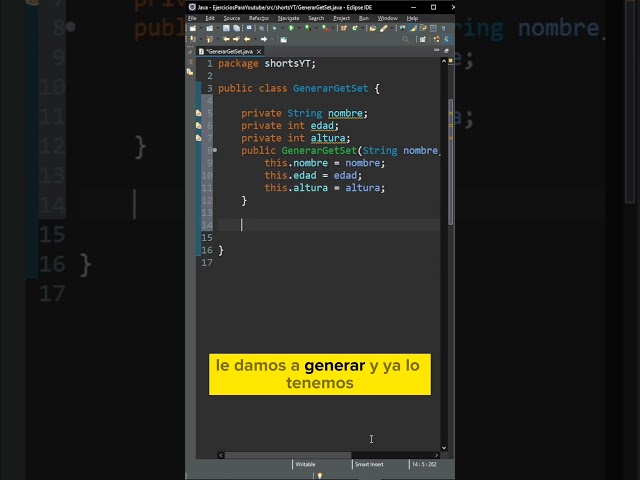Viewport: 640px width, 480px height.
Task: Open the File menu
Action: (192, 18)
